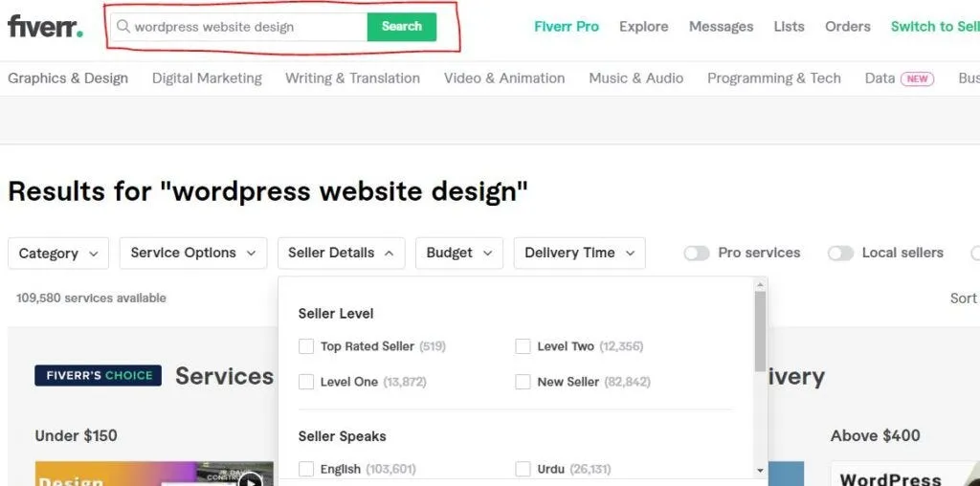
Task: Enable the Local sellers toggle
Action: [840, 253]
